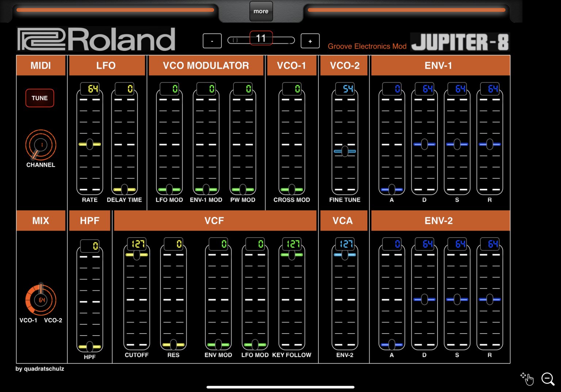Screen dimensions: 561x392
Task: Click the FINE TUNE value display reading 54
Action: tap(345, 89)
